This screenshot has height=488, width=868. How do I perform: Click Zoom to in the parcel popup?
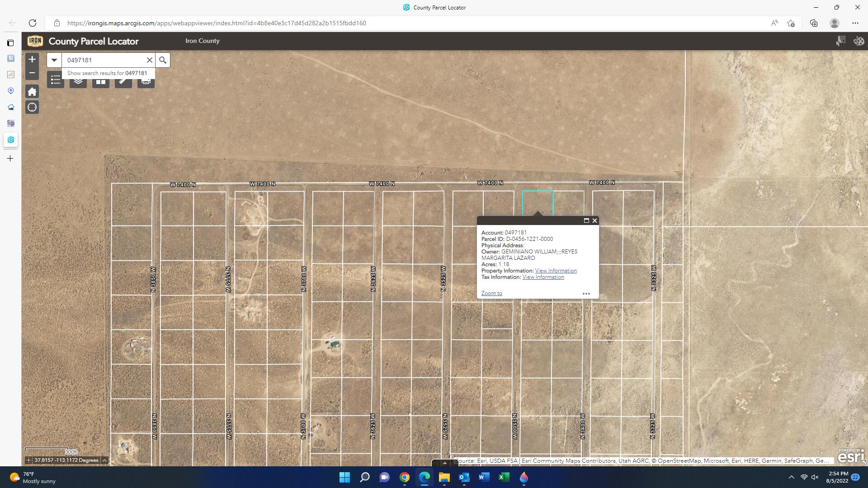pyautogui.click(x=491, y=293)
